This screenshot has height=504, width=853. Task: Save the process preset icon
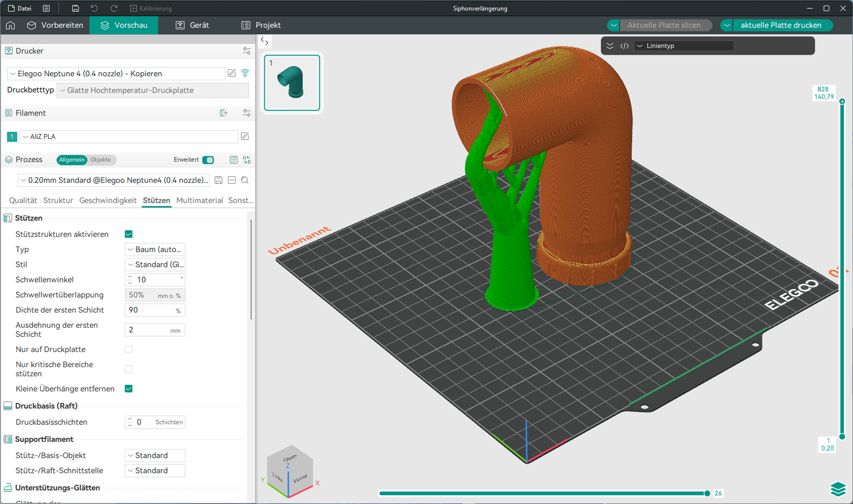tap(219, 180)
